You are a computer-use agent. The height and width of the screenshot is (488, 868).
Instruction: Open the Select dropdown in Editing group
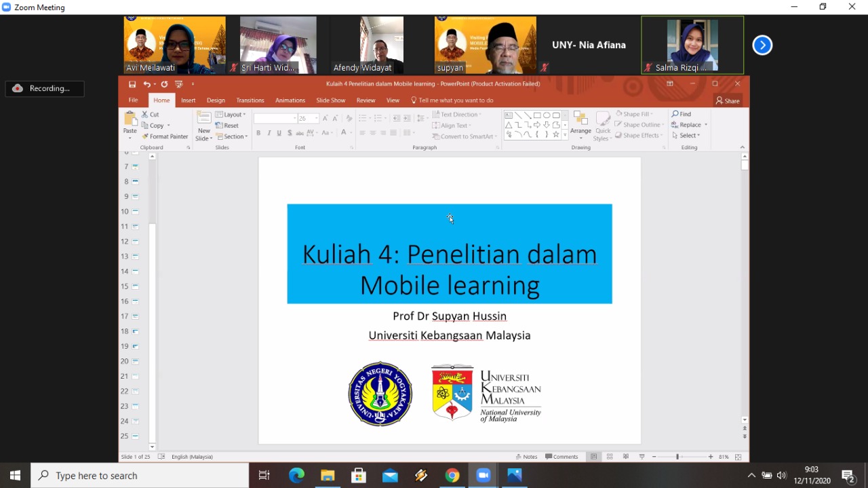(x=686, y=136)
